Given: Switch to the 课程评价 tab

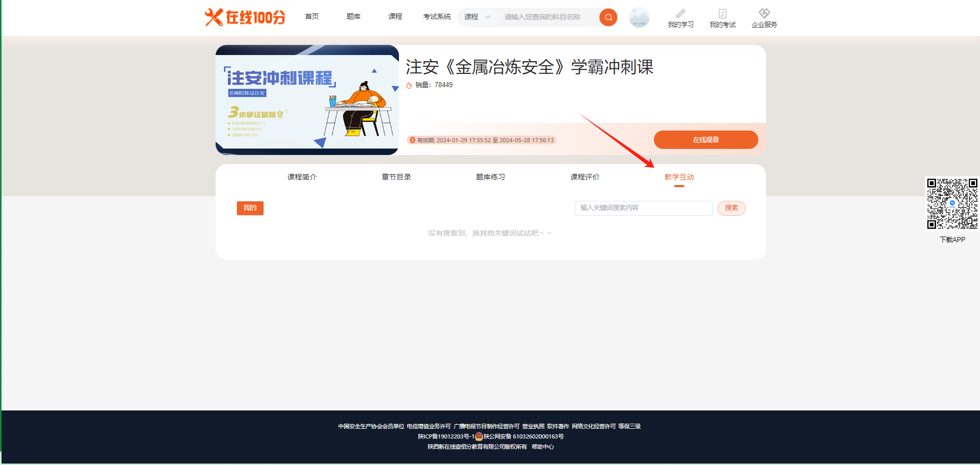Looking at the screenshot, I should (x=585, y=177).
